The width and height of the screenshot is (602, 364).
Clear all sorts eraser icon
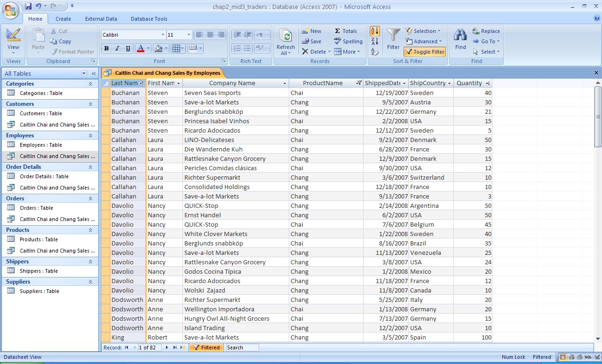tap(375, 52)
